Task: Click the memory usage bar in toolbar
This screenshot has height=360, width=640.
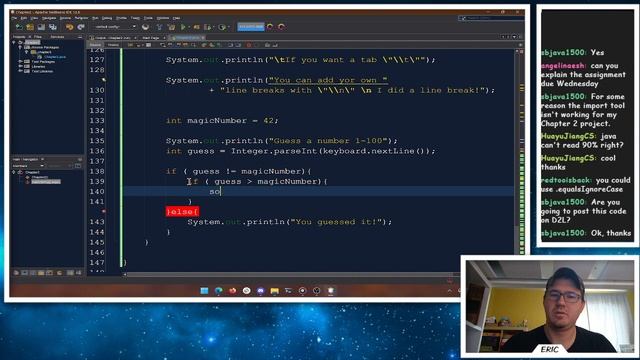Action: click(x=251, y=27)
